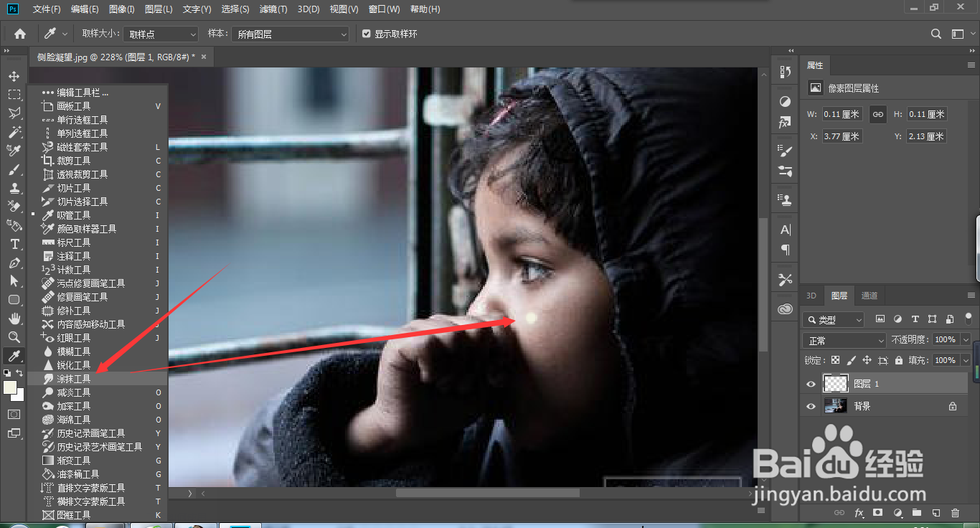The width and height of the screenshot is (980, 528).
Task: Toggle the link between W and H
Action: (877, 114)
